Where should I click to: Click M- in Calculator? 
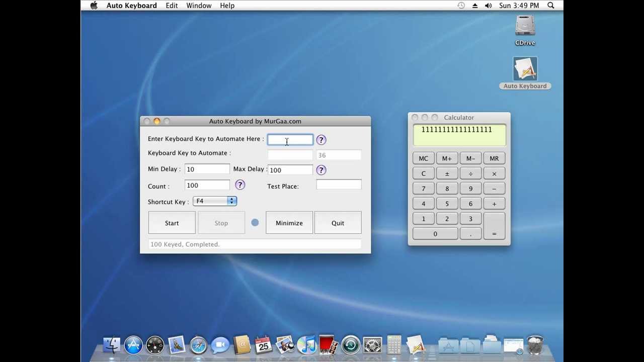470,158
